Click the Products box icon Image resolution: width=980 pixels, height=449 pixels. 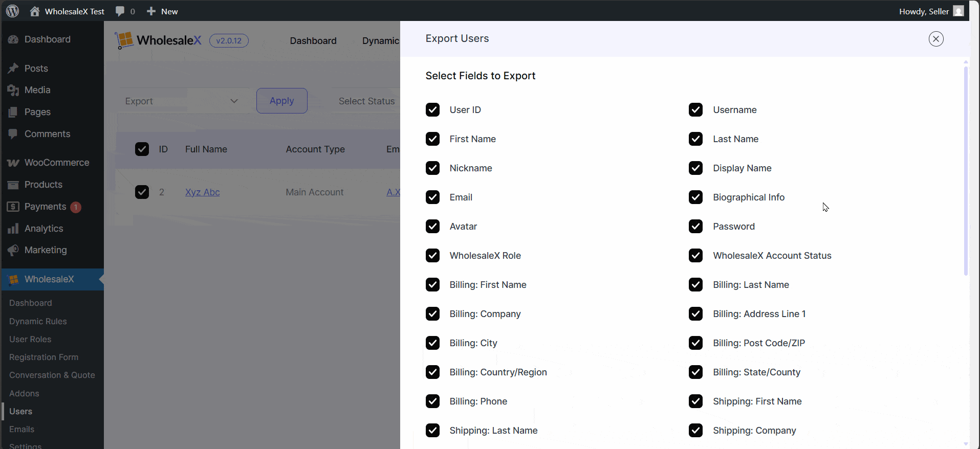[13, 185]
